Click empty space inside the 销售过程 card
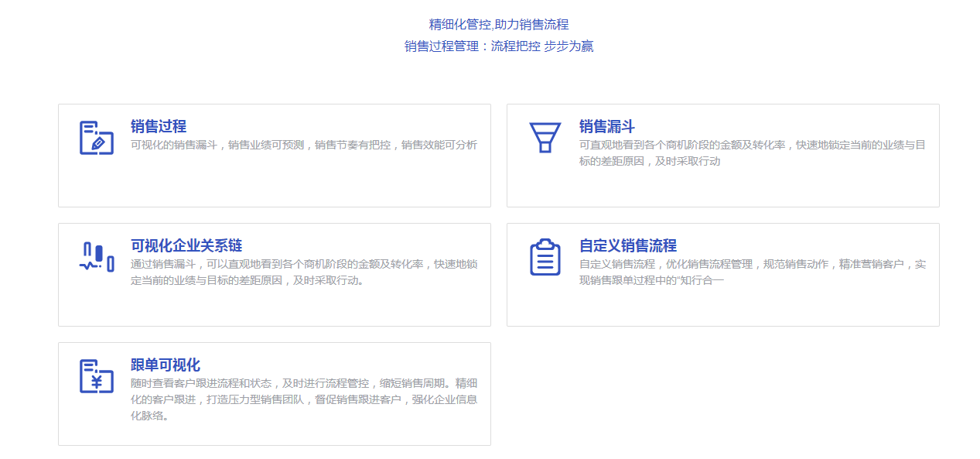 point(309,186)
